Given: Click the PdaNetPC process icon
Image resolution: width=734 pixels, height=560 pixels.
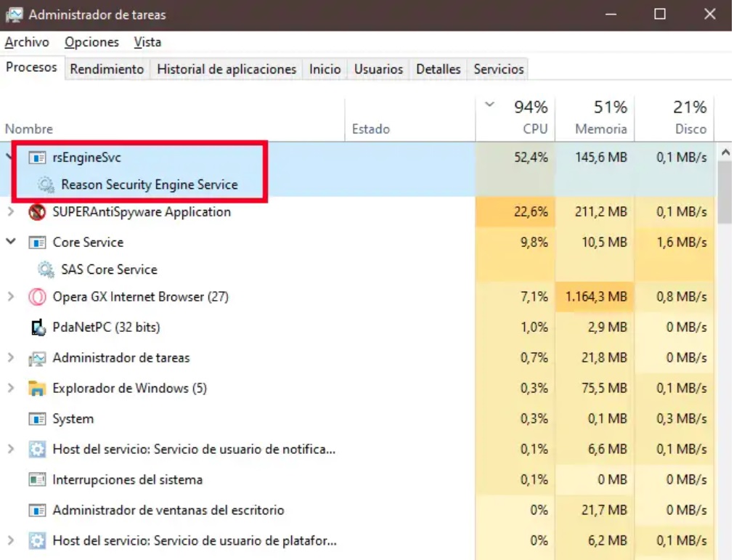Looking at the screenshot, I should click(x=38, y=328).
